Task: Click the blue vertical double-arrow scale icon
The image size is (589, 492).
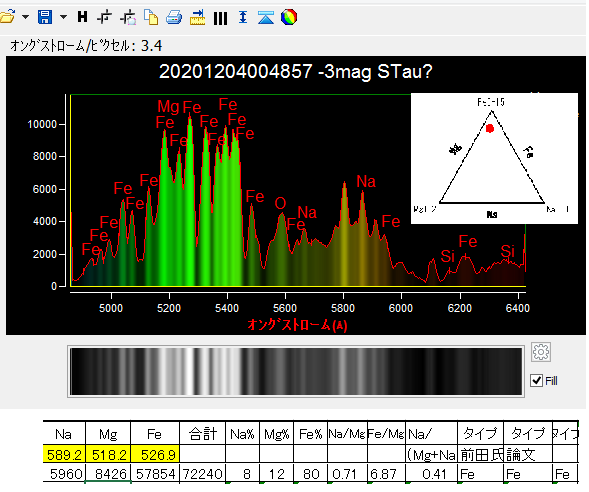Action: [x=243, y=17]
